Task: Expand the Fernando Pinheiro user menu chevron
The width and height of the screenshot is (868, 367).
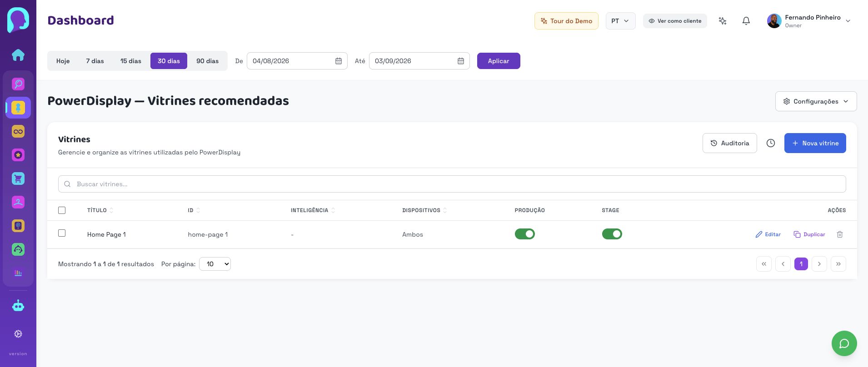Action: [x=848, y=21]
